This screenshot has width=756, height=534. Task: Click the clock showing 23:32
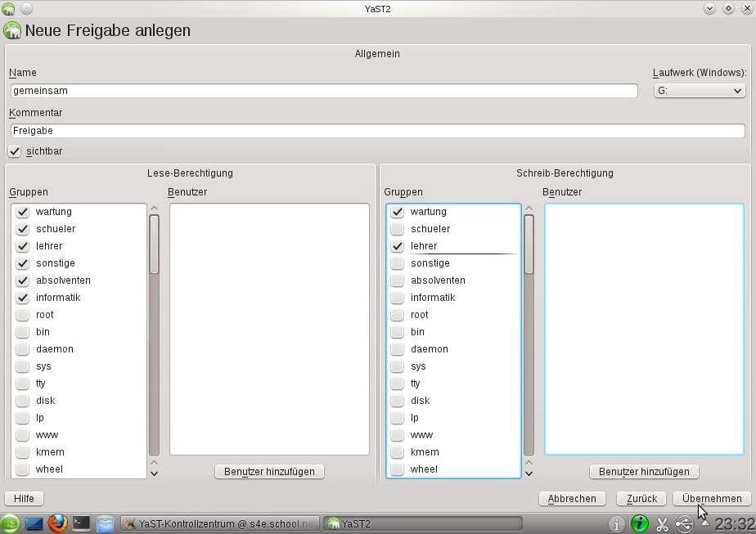click(735, 524)
